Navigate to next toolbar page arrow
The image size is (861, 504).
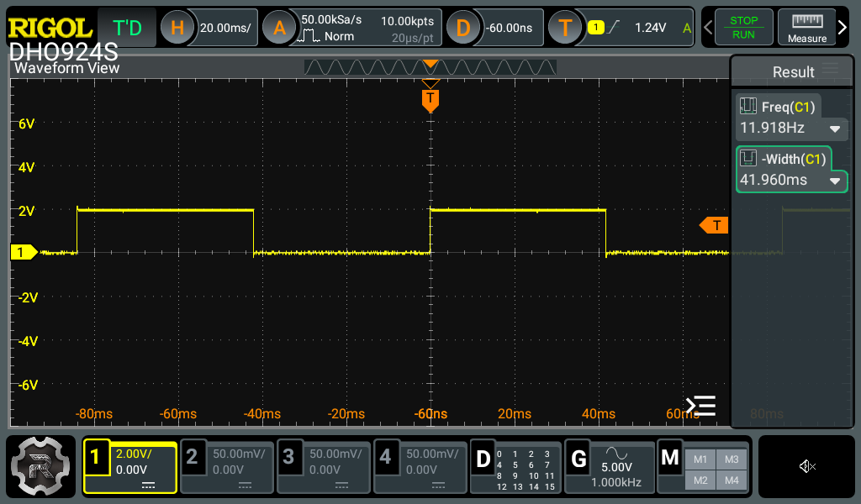(x=843, y=28)
